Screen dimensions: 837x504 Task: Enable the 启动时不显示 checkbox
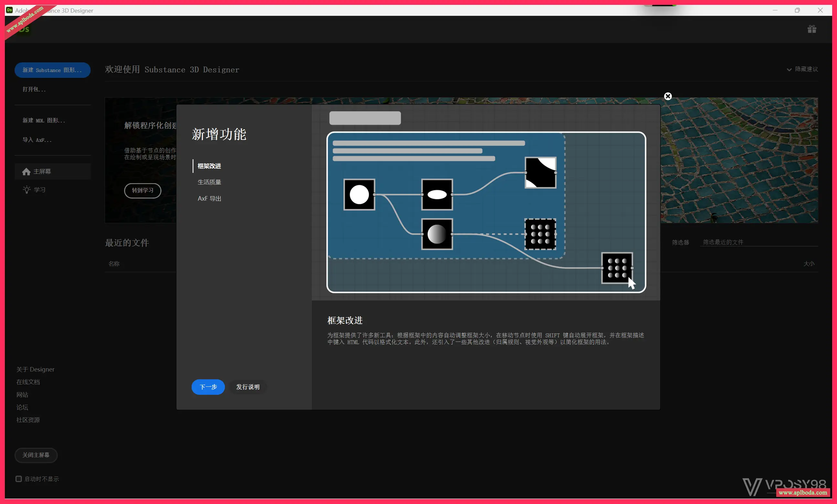pyautogui.click(x=19, y=479)
